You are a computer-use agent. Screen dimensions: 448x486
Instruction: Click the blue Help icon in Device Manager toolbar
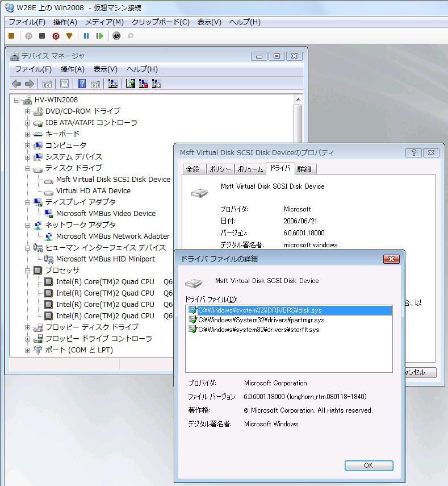tap(82, 84)
